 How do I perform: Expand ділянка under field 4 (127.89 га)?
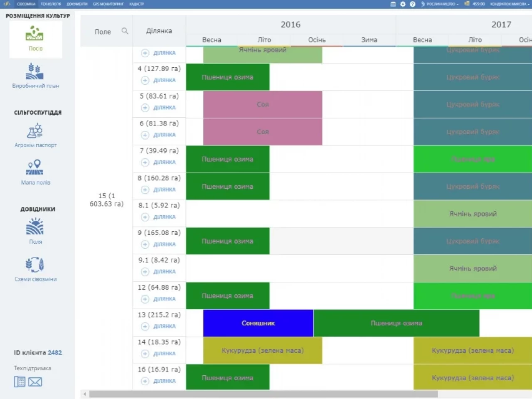coord(145,80)
